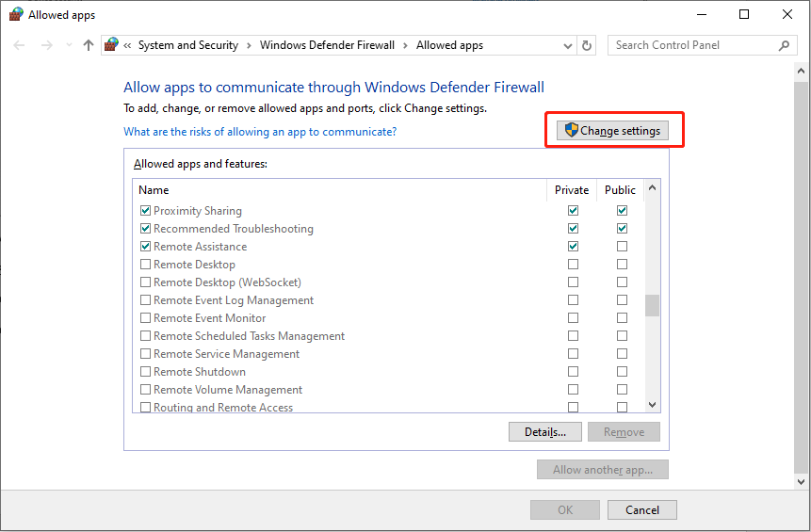Screen dimensions: 811x532
Task: Click the Details button
Action: [545, 431]
